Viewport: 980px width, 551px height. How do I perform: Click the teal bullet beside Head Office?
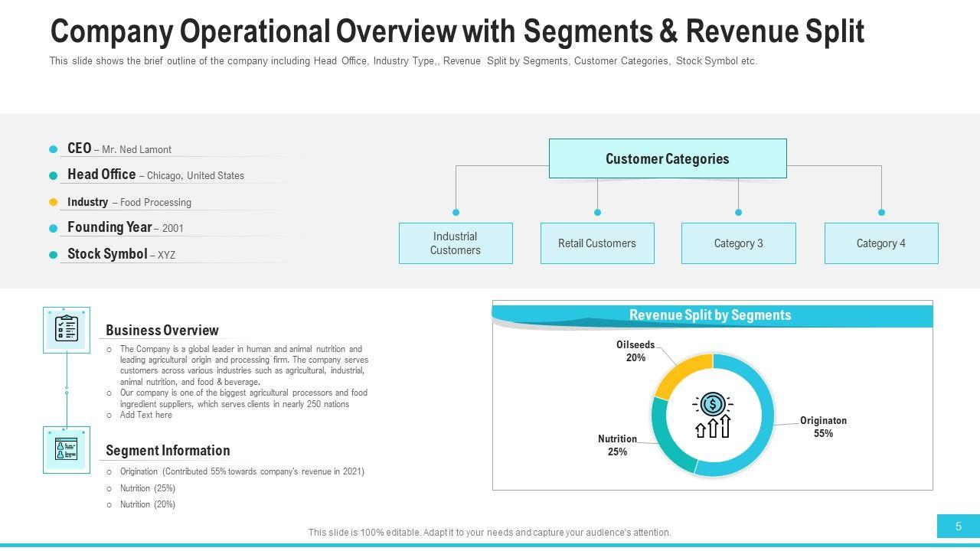54,175
